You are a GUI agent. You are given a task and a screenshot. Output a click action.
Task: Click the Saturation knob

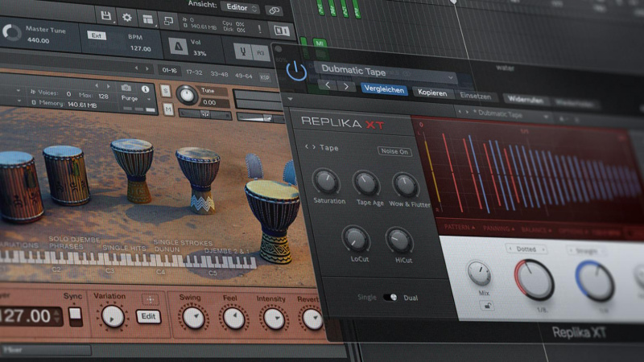click(x=327, y=181)
